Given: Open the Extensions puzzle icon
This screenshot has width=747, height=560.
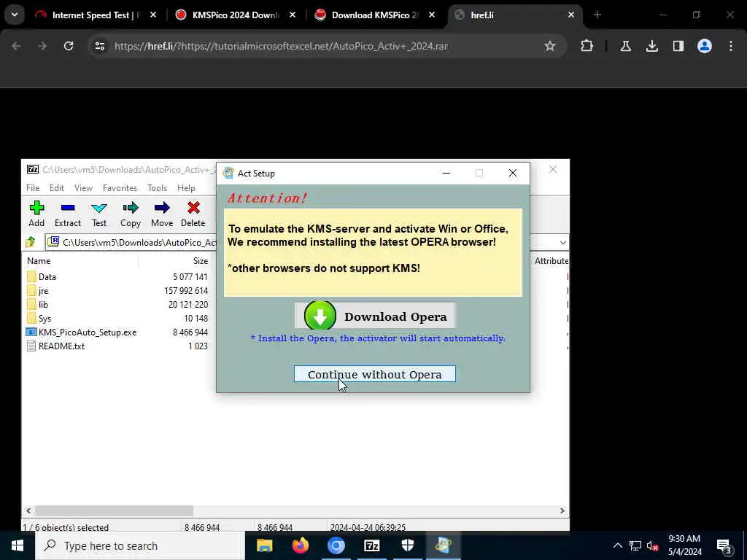Looking at the screenshot, I should click(587, 46).
